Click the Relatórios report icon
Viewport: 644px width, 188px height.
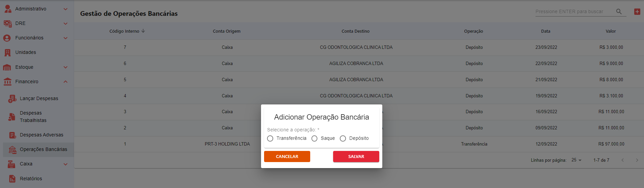12,179
